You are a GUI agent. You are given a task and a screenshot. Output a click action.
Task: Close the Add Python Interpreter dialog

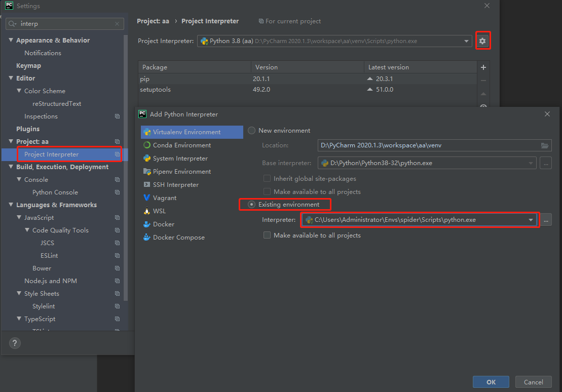[x=547, y=114]
